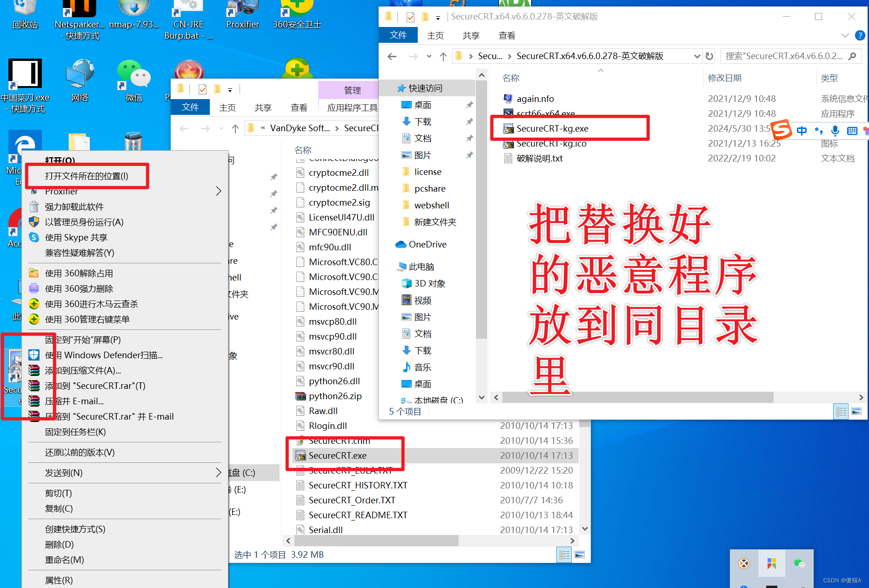Switch front Explorer to large icons view
The width and height of the screenshot is (869, 588).
856,412
